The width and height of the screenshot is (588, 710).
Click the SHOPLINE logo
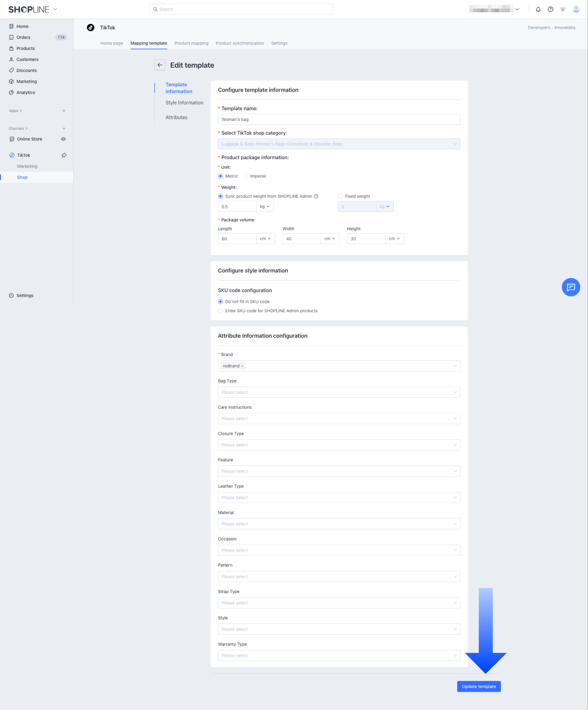tap(29, 9)
